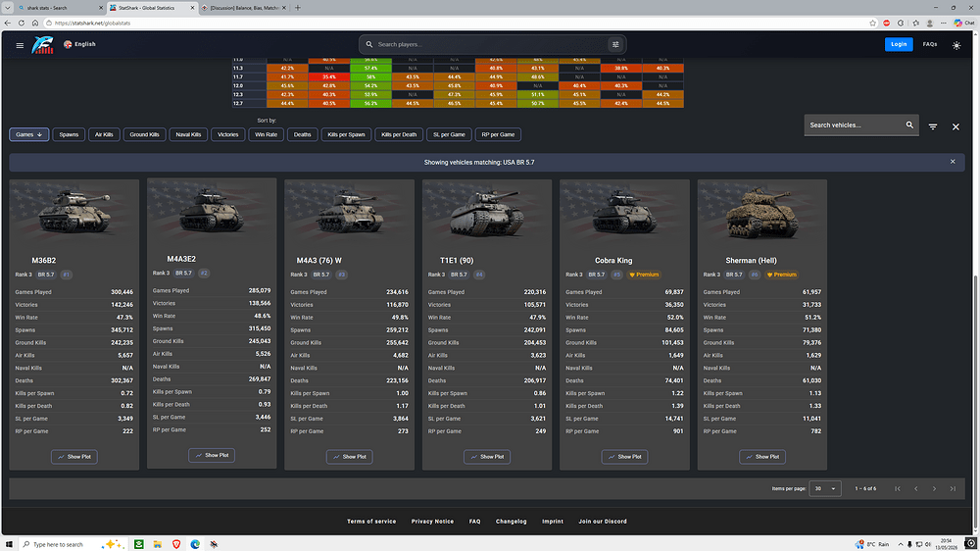980x551 pixels.
Task: Click the vehicle search magnifier icon
Action: click(910, 125)
